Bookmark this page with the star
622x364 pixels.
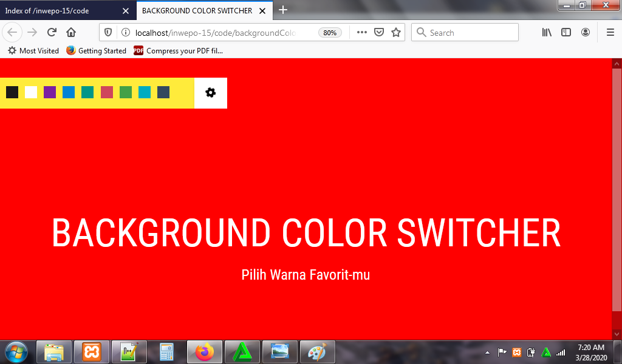click(396, 33)
